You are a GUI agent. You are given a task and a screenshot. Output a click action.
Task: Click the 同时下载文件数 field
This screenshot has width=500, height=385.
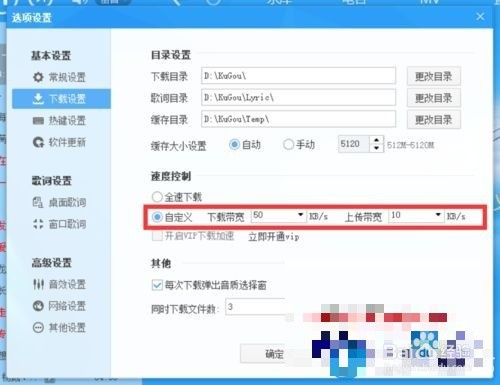tap(256, 307)
